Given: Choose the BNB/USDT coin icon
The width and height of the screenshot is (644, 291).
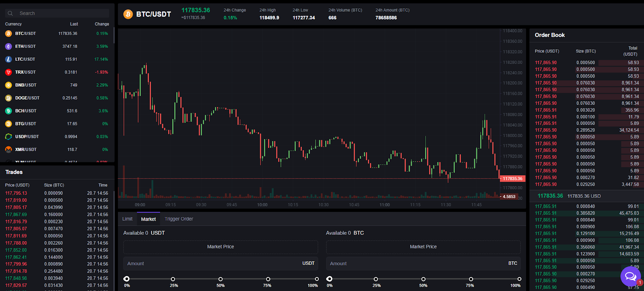Looking at the screenshot, I should click(8, 85).
